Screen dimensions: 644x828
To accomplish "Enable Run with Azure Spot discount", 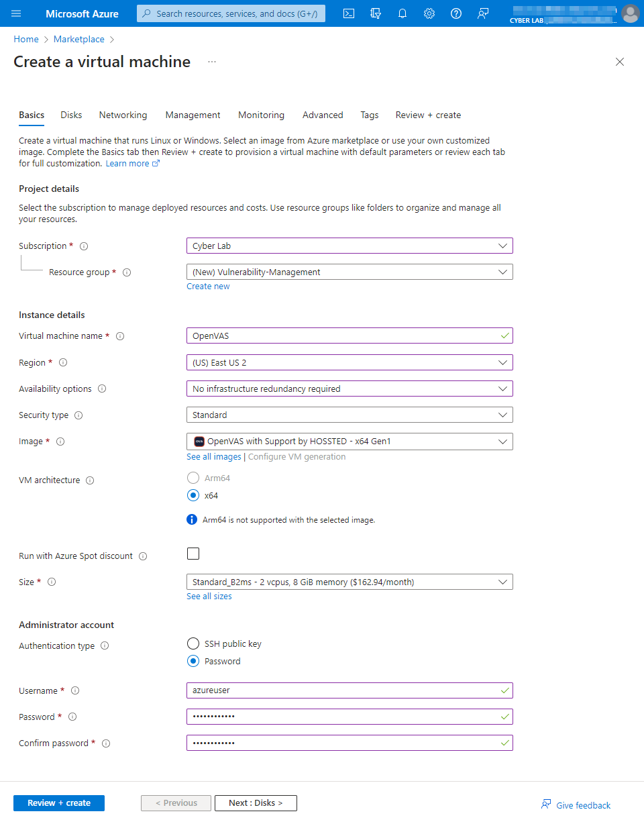I will [193, 554].
